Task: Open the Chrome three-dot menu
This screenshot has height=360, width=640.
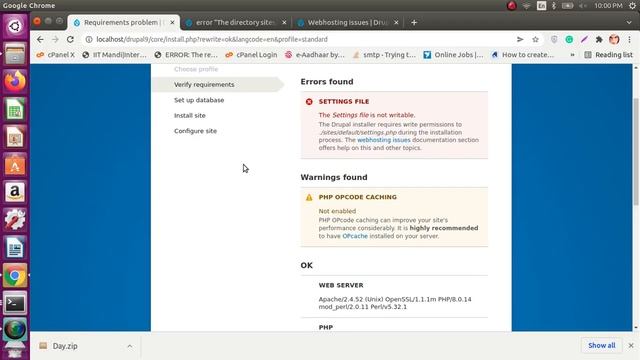Action: (x=629, y=39)
